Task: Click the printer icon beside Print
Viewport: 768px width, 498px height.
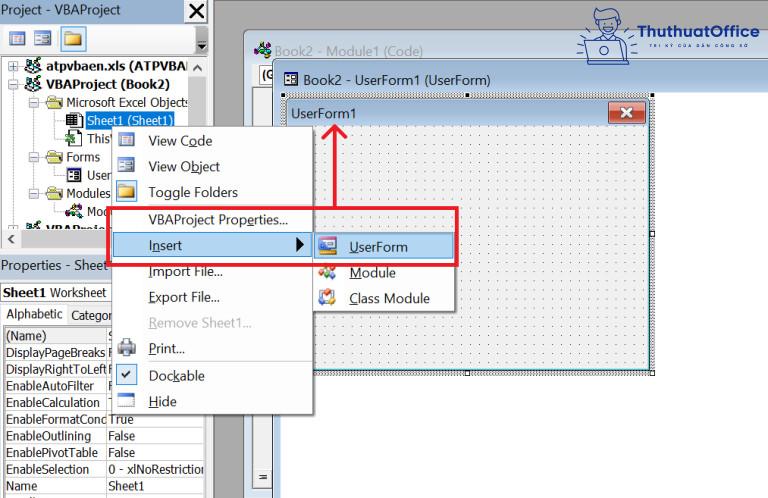Action: tap(127, 347)
